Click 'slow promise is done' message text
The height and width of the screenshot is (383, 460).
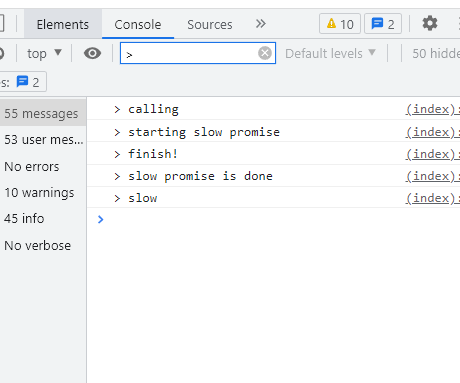pos(200,176)
